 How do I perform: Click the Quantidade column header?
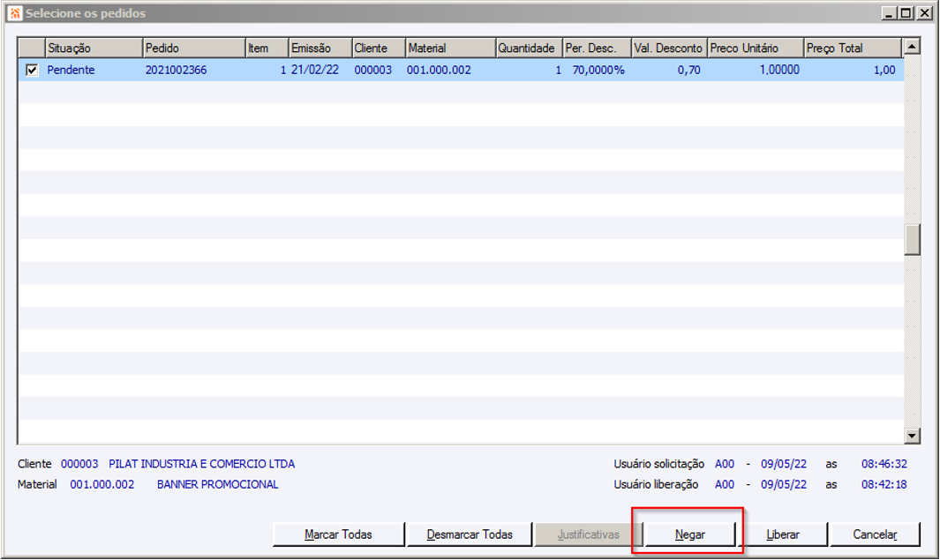coord(530,48)
